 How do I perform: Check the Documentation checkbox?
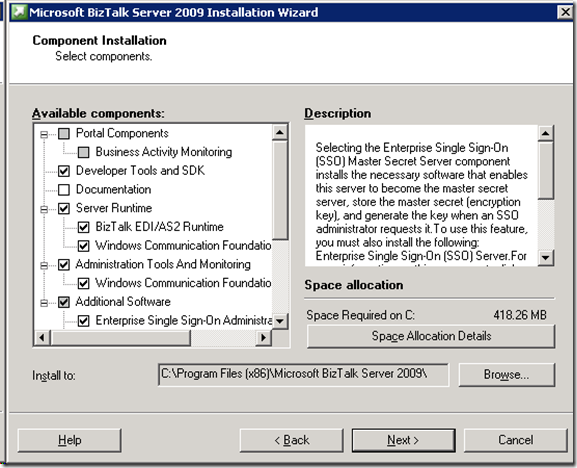(64, 189)
